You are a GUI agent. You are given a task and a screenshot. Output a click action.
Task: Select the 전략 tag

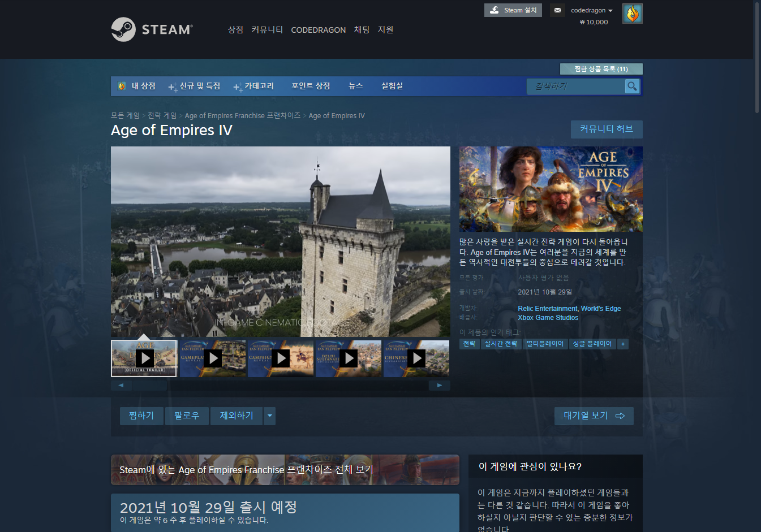point(470,344)
